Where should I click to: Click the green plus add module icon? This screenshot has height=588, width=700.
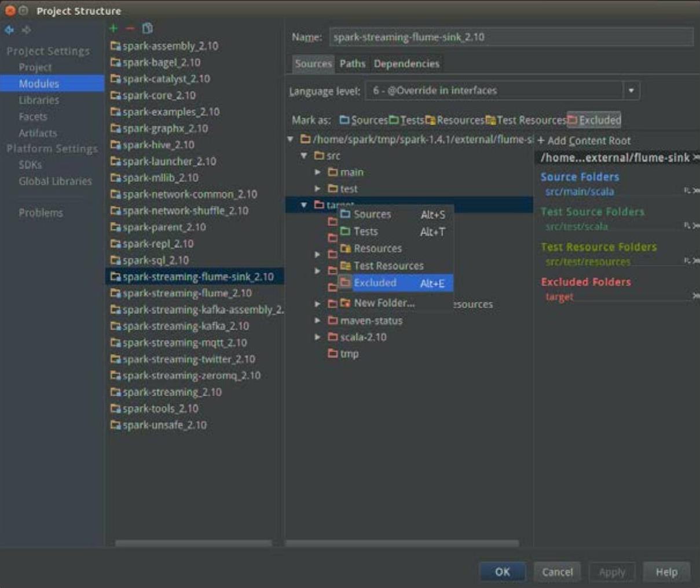pyautogui.click(x=113, y=28)
